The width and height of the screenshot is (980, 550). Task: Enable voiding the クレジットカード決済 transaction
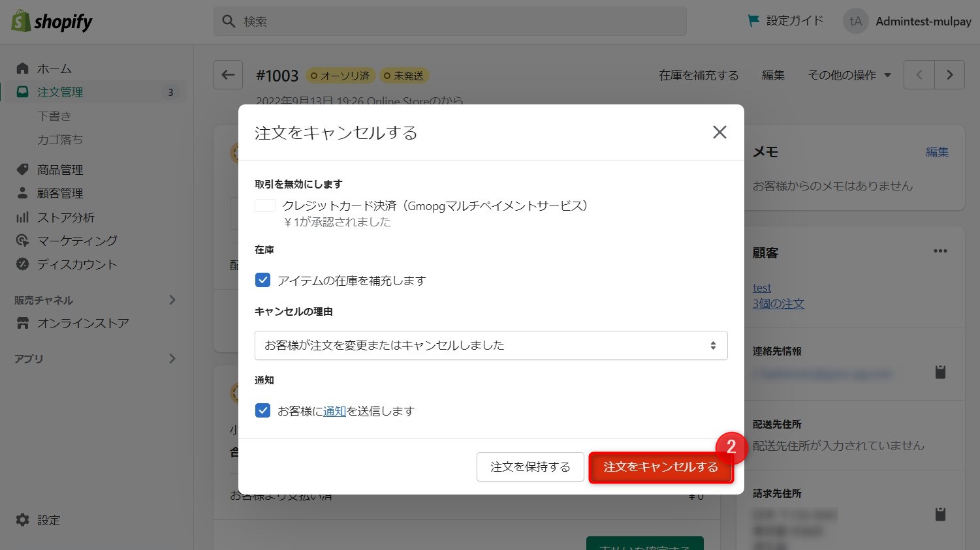tap(265, 205)
